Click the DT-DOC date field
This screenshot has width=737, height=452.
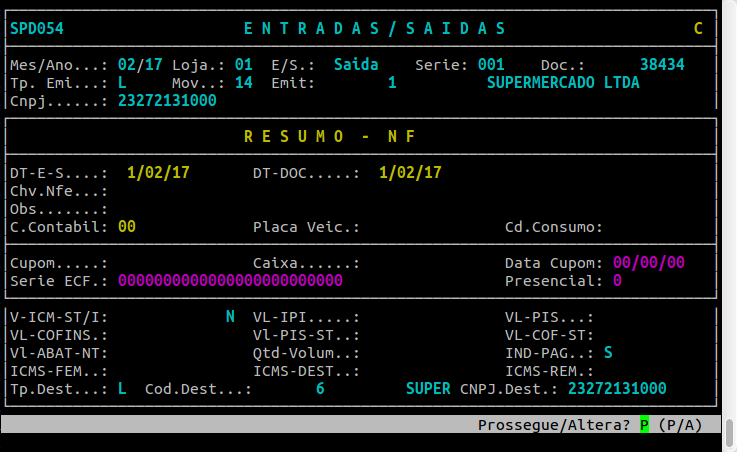click(x=410, y=173)
